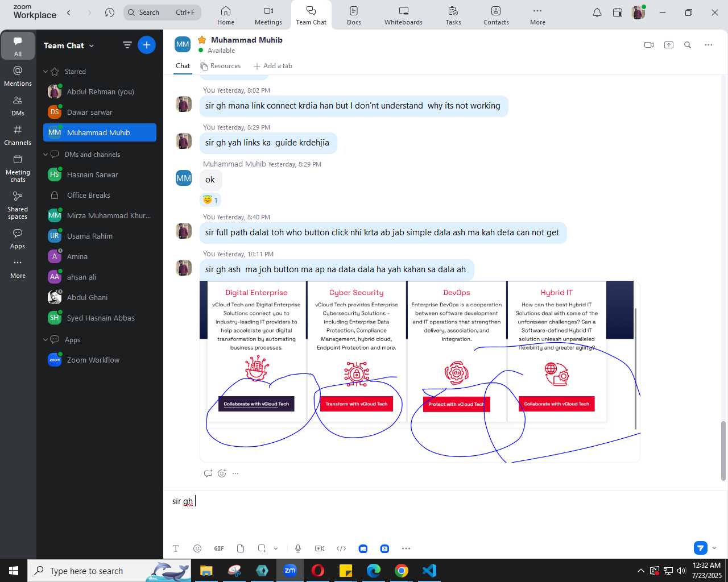This screenshot has width=728, height=582.
Task: Click the chat vertical scrollbar
Action: (723, 451)
